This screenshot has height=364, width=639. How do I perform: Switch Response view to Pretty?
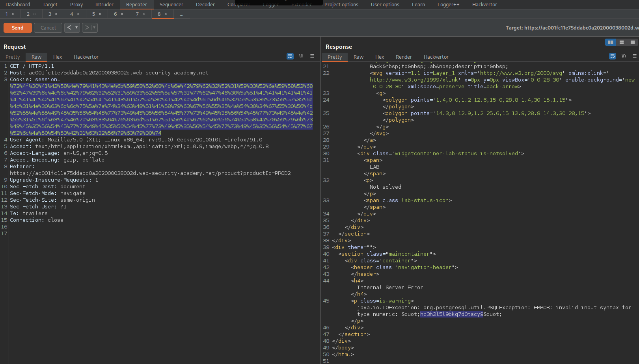pyautogui.click(x=335, y=57)
